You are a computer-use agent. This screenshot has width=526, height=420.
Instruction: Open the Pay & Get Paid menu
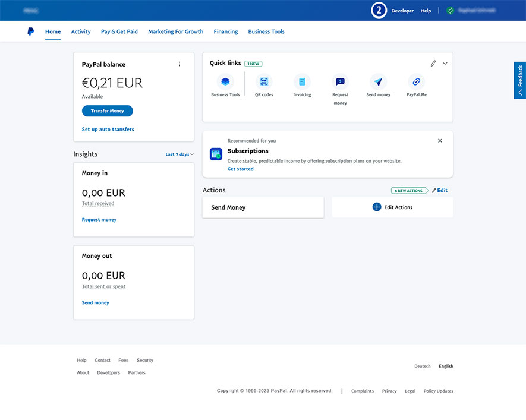click(x=119, y=31)
